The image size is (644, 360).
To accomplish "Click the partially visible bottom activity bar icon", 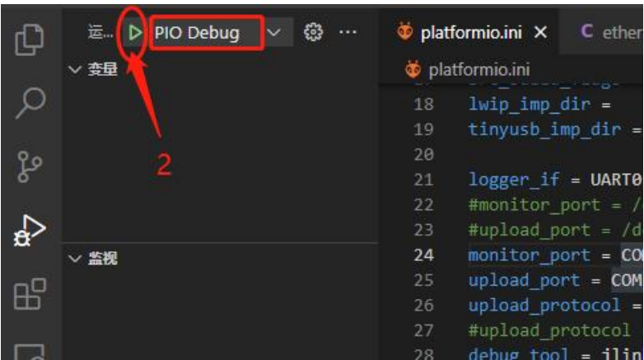I will click(x=30, y=352).
